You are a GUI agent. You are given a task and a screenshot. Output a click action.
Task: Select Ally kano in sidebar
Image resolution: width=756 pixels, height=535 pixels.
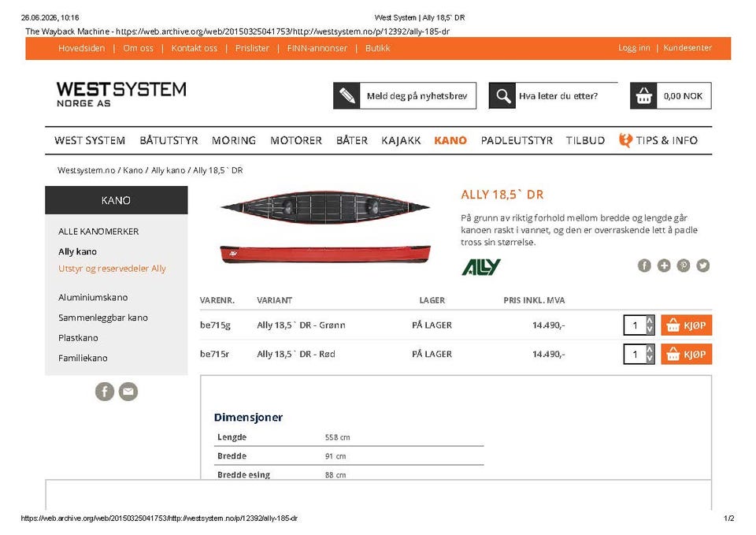pyautogui.click(x=78, y=252)
